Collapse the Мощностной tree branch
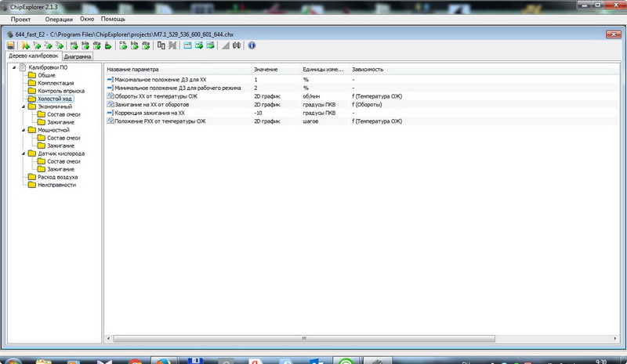This screenshot has width=627, height=364. click(x=24, y=130)
